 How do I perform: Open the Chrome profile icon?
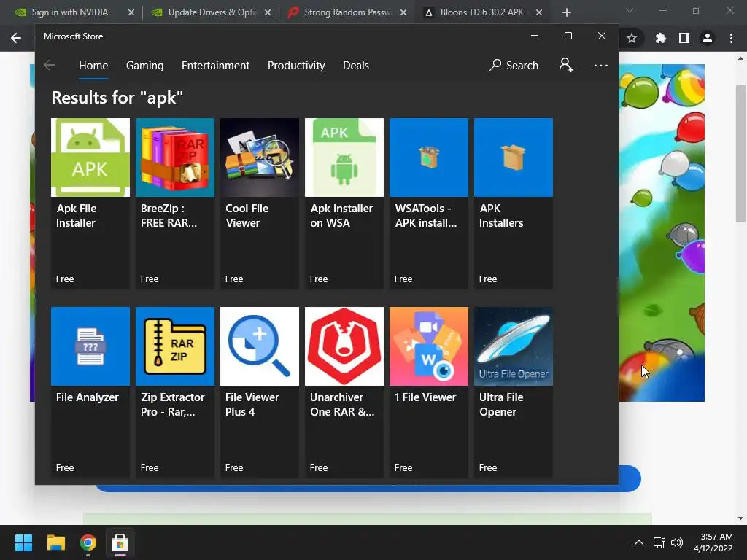[x=708, y=38]
